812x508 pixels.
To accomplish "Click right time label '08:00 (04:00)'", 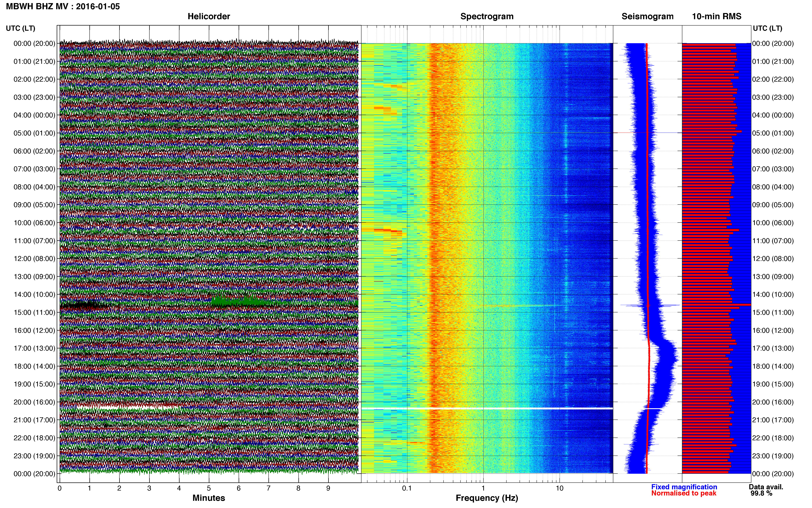I will pos(773,187).
